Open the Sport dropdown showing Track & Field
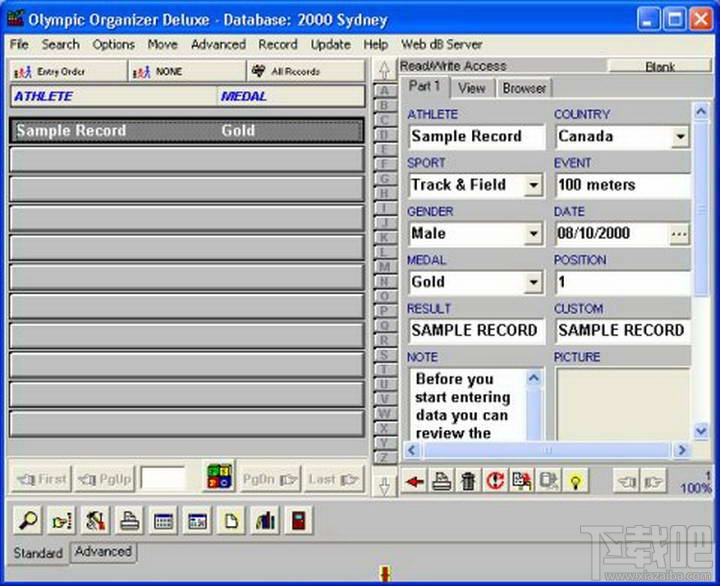720x586 pixels. [533, 185]
